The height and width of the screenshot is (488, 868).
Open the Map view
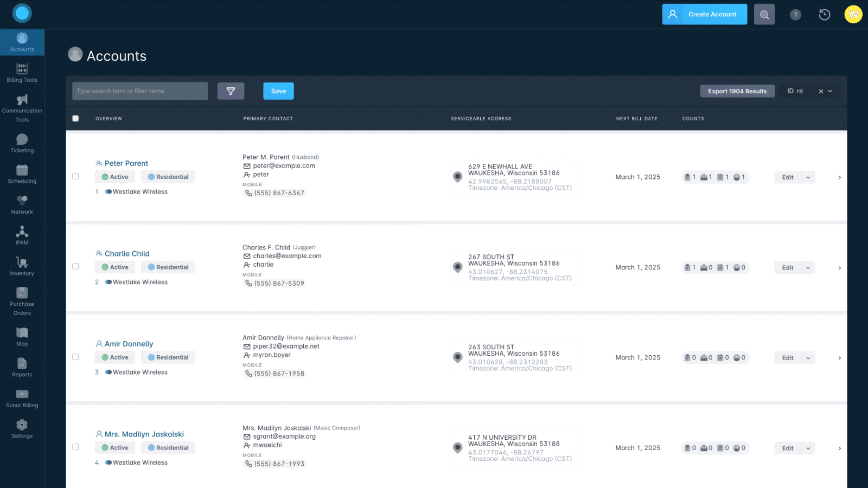tap(22, 335)
